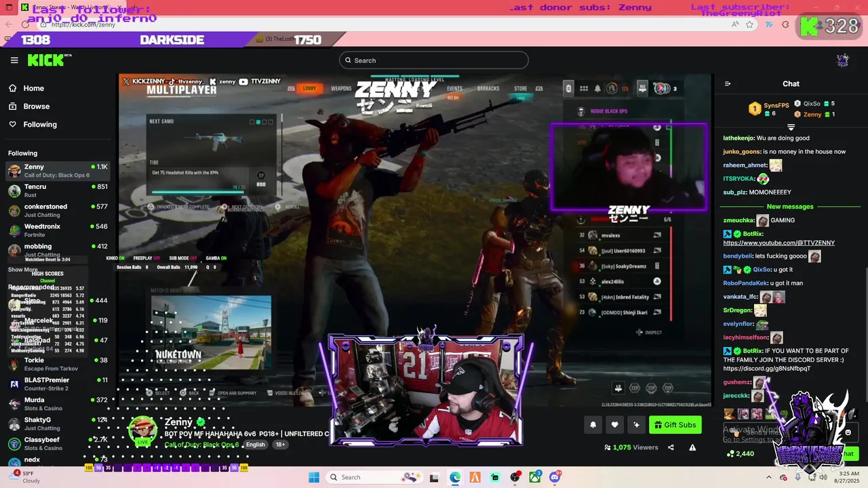Click the notification bell button

[593, 425]
